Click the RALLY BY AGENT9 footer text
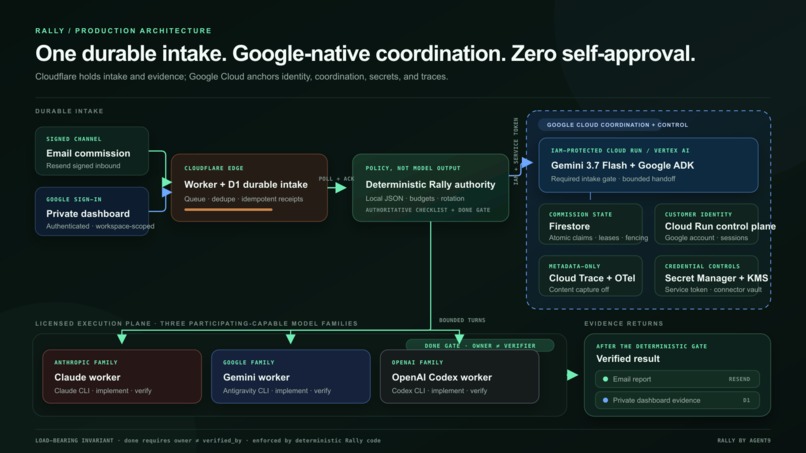This screenshot has width=806, height=453. pyautogui.click(x=744, y=441)
